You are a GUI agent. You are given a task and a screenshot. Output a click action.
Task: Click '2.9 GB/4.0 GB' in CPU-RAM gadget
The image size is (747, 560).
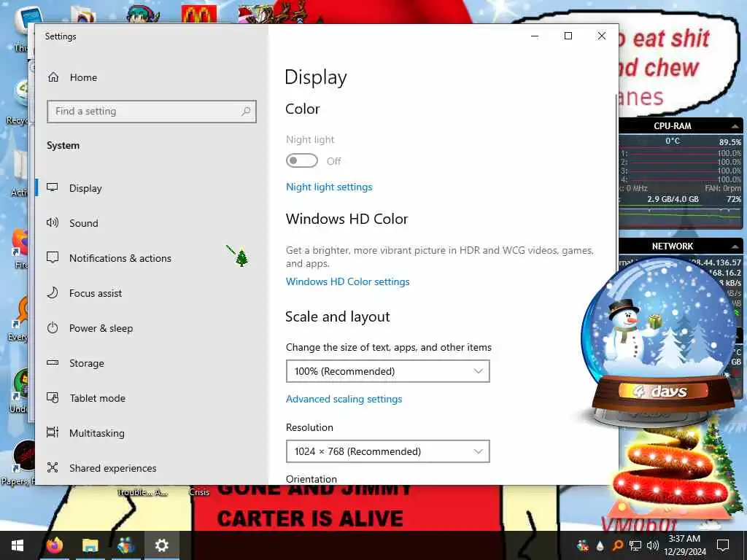[673, 199]
